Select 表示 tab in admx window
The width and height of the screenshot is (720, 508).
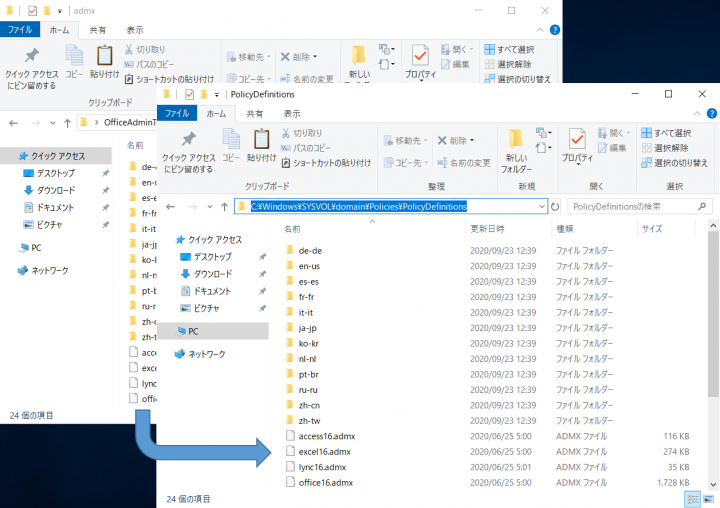coord(135,30)
